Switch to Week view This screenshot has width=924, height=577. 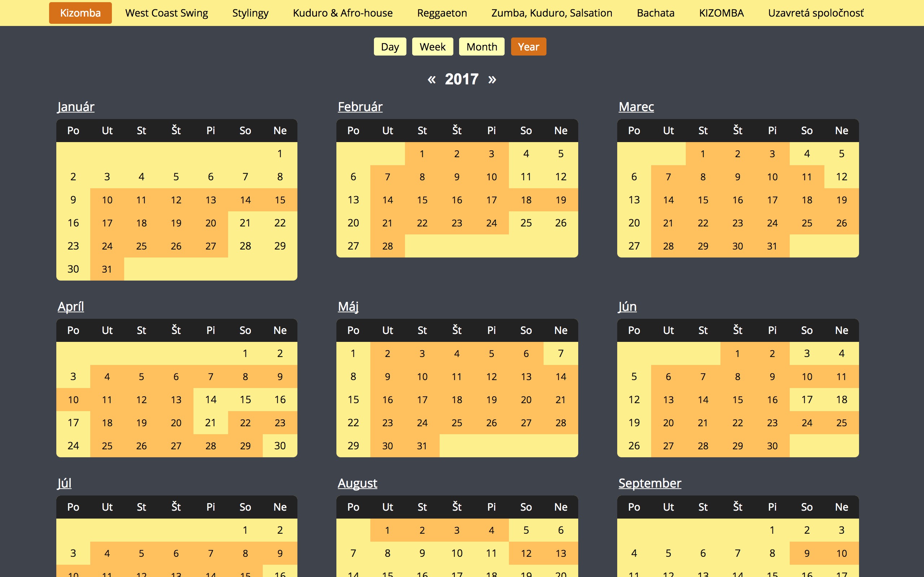click(x=432, y=47)
